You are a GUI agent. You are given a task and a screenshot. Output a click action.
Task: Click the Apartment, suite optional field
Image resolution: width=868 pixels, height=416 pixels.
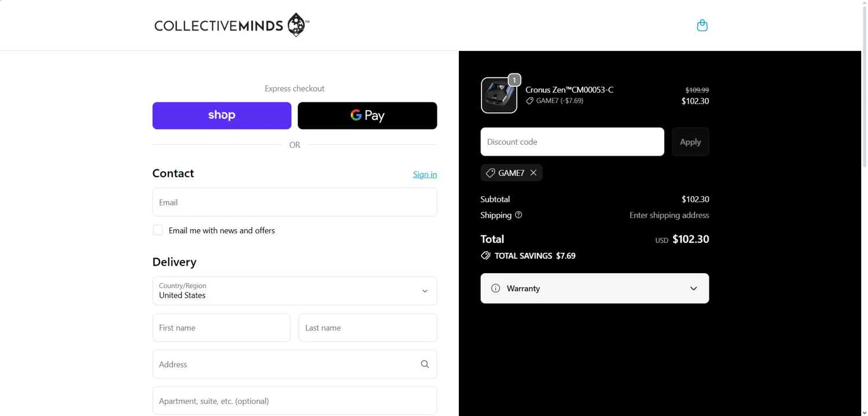point(295,401)
